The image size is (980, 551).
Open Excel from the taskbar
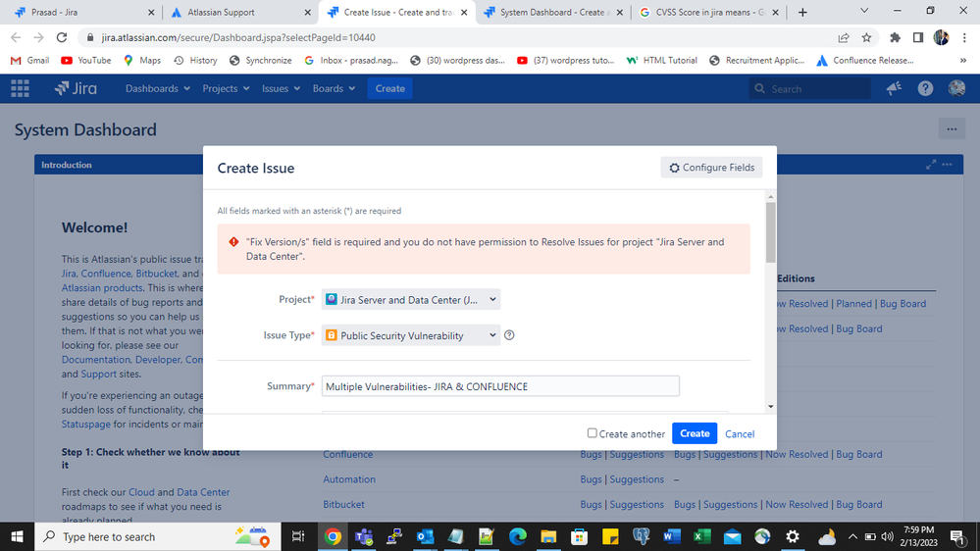pos(701,536)
